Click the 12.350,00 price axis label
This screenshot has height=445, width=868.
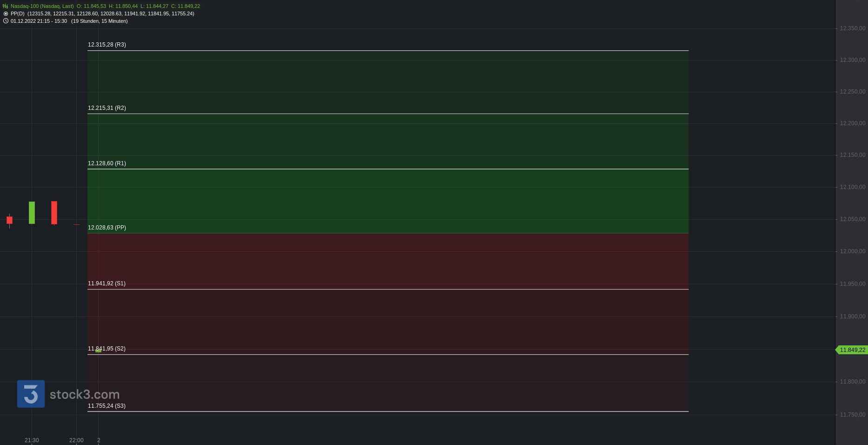(x=853, y=28)
